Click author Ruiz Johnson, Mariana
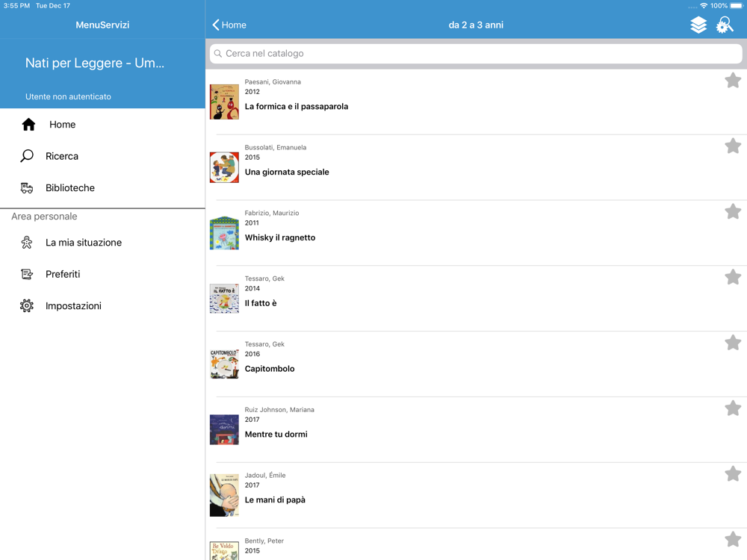 pos(279,409)
